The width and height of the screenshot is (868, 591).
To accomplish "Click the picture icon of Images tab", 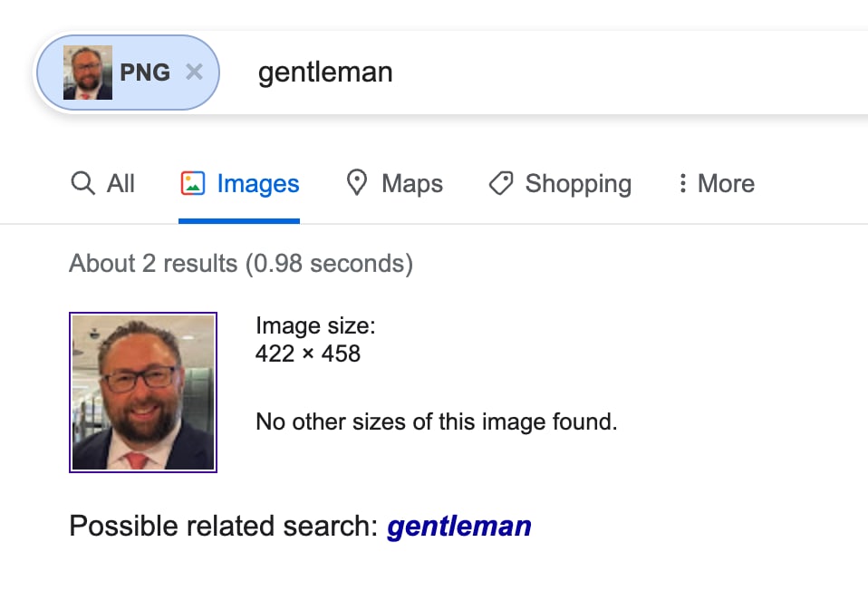I will (193, 183).
